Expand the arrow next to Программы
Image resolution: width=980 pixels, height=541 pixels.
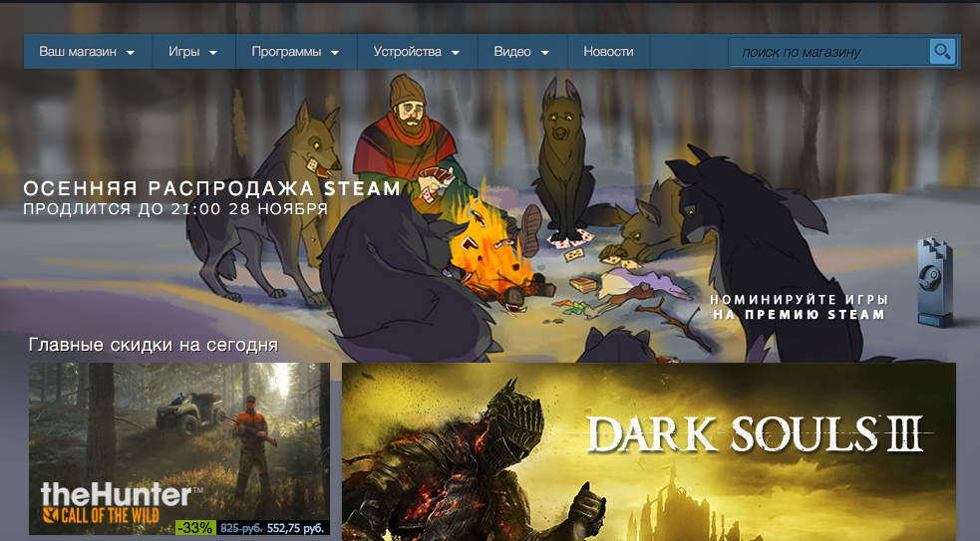click(x=335, y=53)
